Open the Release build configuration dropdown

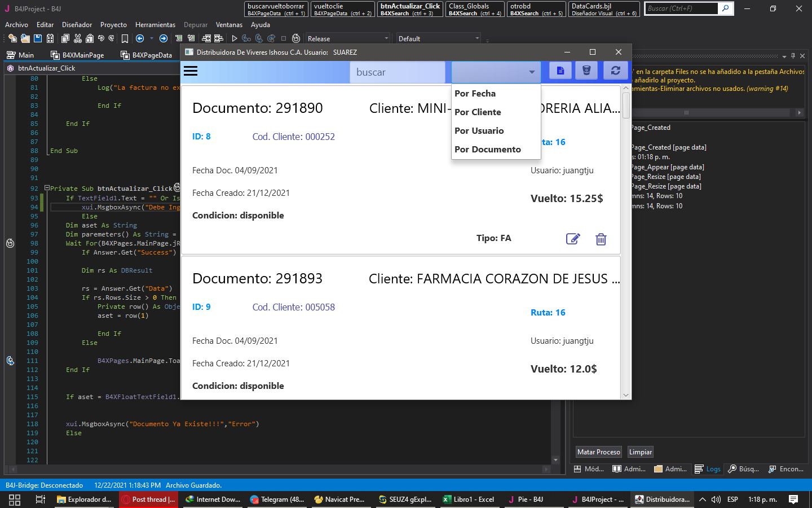[x=347, y=38]
